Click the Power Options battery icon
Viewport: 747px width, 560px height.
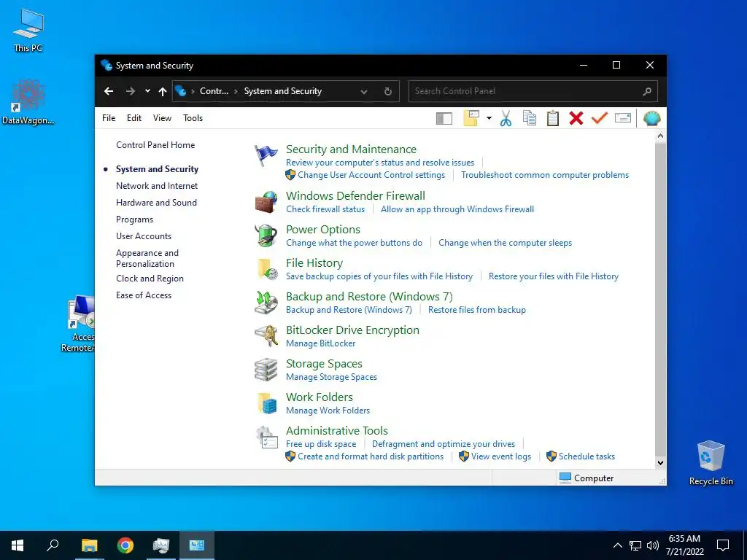click(x=266, y=236)
